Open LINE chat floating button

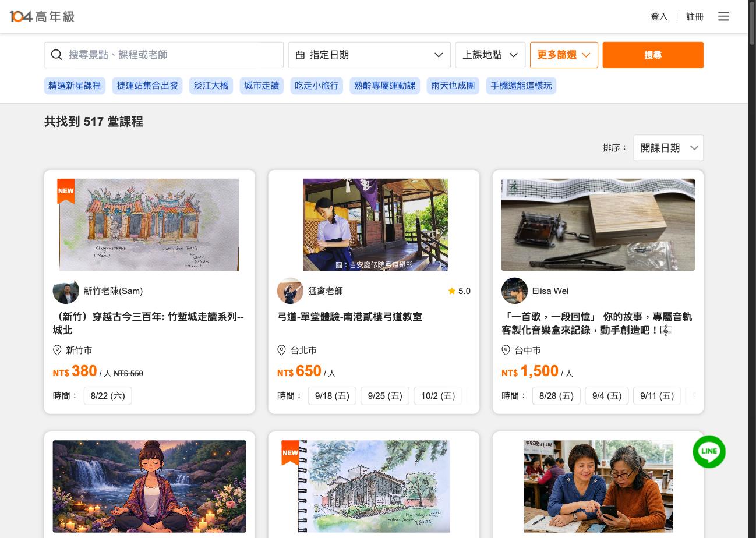tap(709, 451)
